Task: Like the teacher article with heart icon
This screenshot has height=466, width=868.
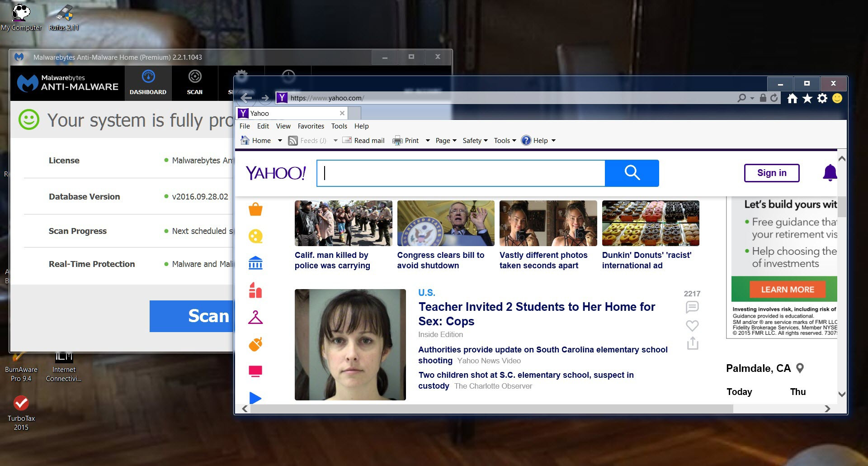Action: [x=692, y=325]
